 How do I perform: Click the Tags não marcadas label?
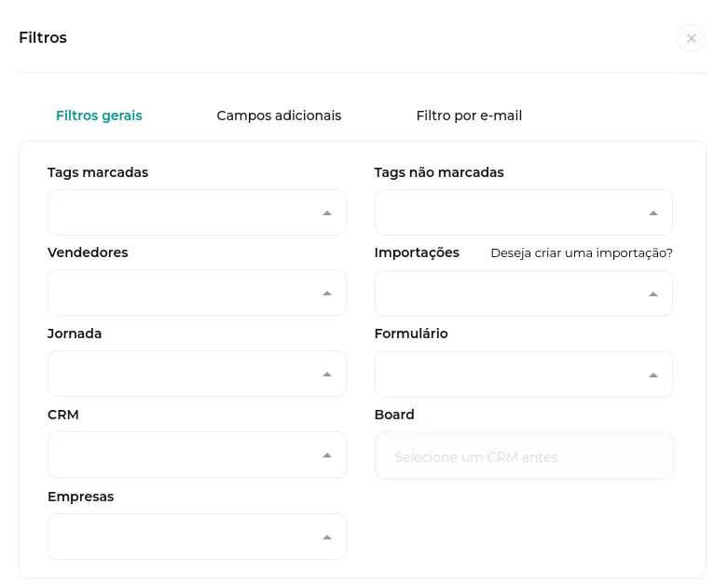[x=439, y=172]
